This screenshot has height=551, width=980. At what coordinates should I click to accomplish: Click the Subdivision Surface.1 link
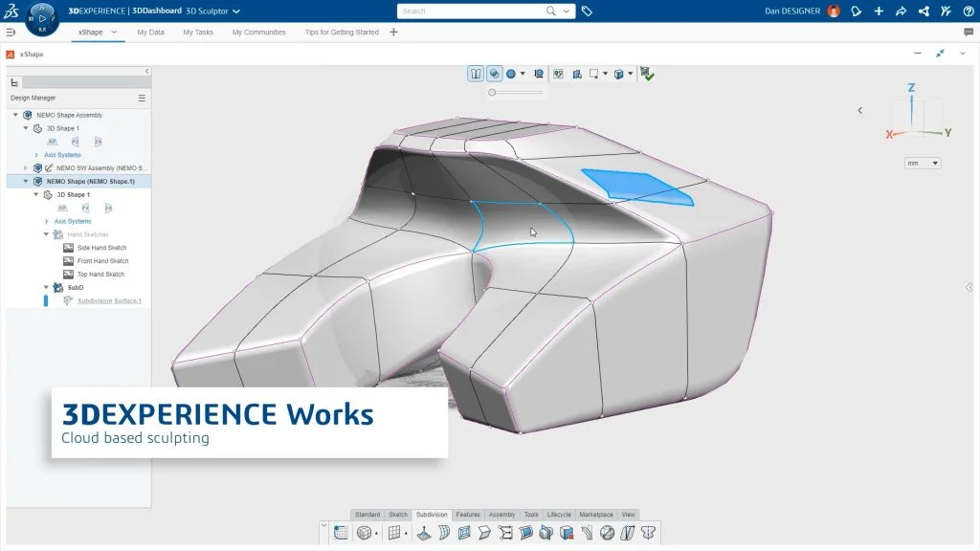(109, 300)
